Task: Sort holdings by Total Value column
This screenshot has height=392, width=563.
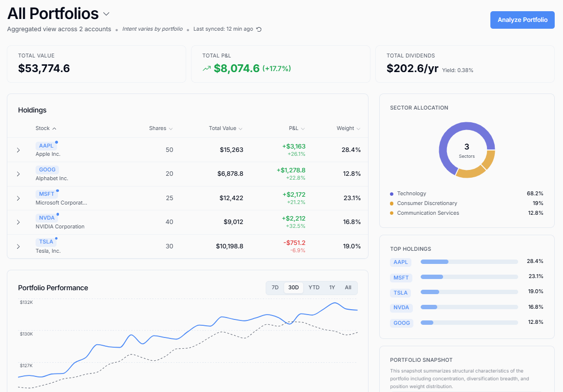Action: point(226,128)
